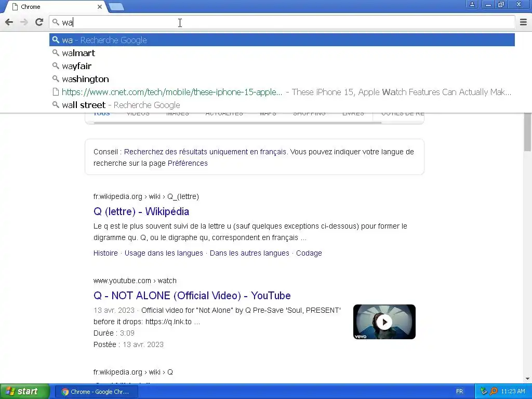
Task: Follow the 'Codage' sitelink
Action: (x=309, y=253)
